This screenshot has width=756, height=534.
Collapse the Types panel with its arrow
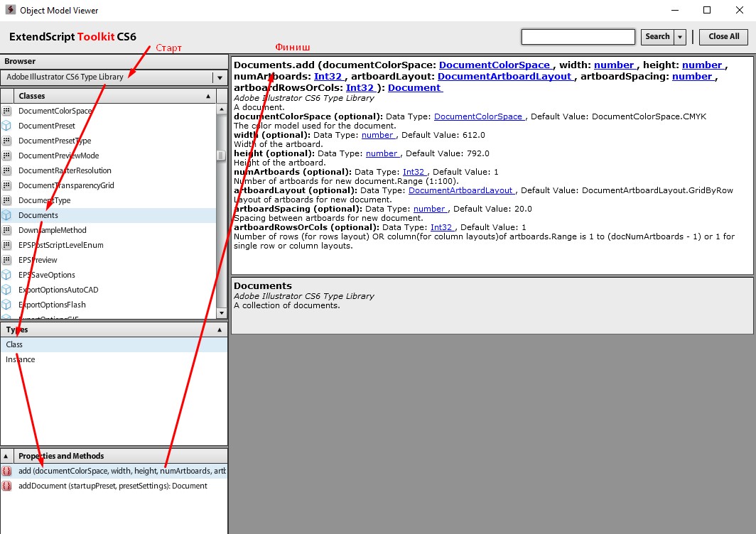(220, 330)
